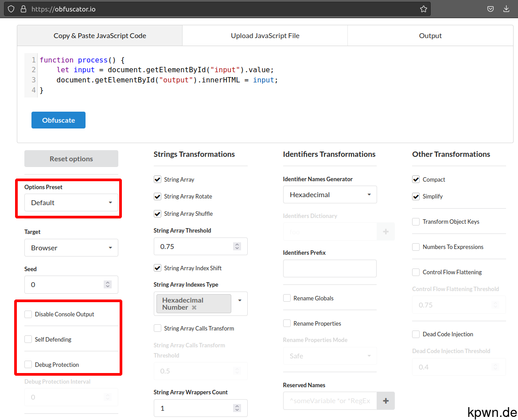Image resolution: width=518 pixels, height=420 pixels.
Task: Click the tracking protection shield icon
Action: 11,8
